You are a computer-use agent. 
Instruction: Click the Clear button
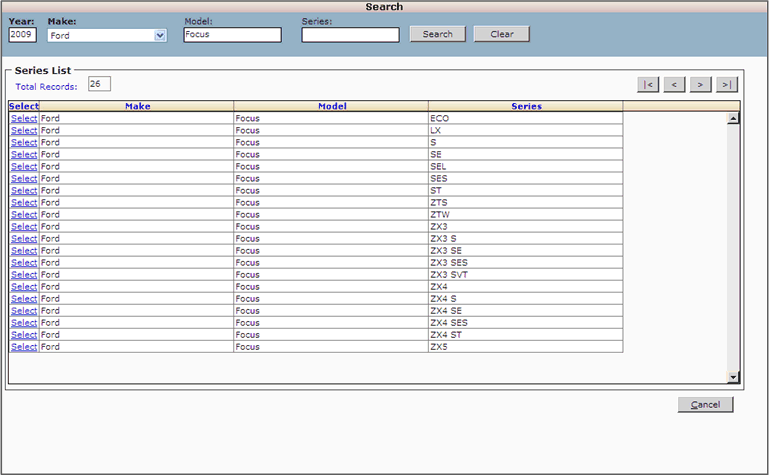pos(502,34)
